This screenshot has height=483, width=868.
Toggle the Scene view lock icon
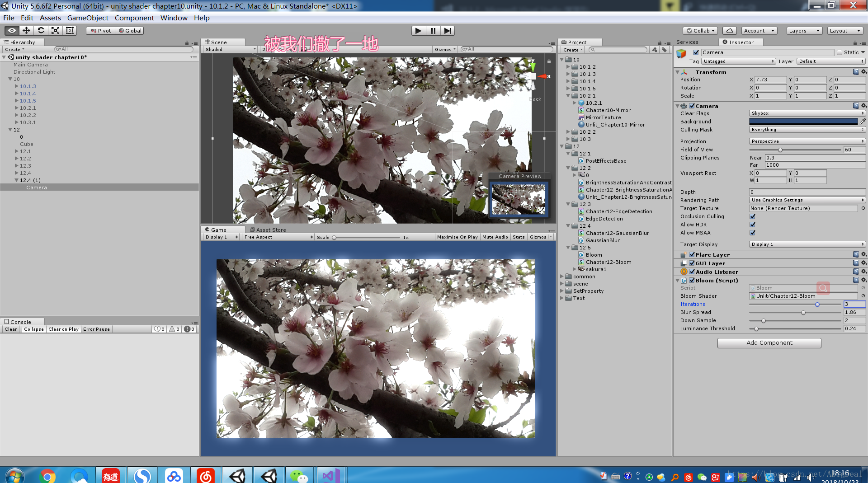click(x=549, y=61)
